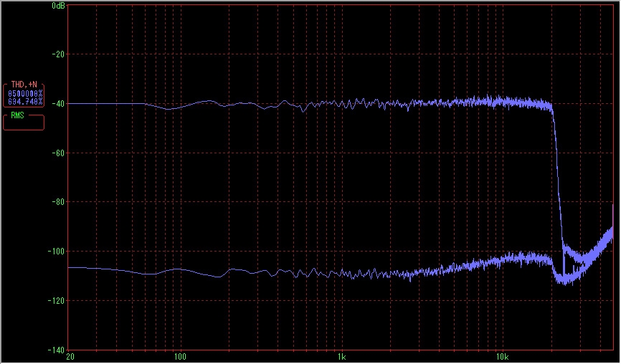621x364 pixels.
Task: Click the -80 dB axis label
Action: 58,202
